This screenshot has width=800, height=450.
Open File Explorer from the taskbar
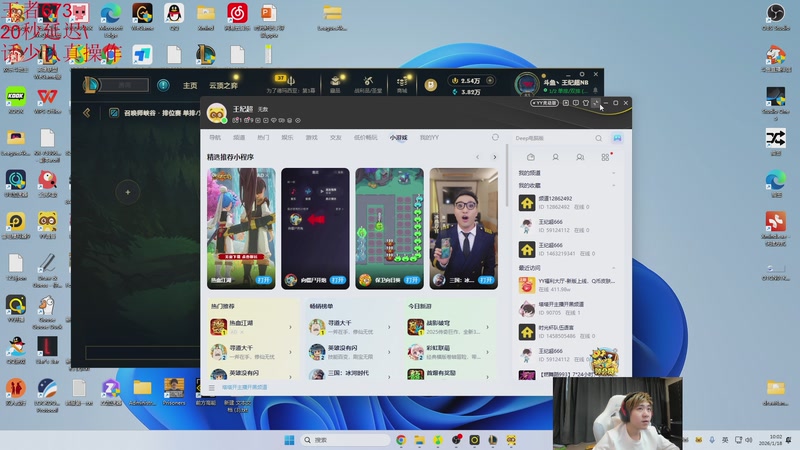419,440
